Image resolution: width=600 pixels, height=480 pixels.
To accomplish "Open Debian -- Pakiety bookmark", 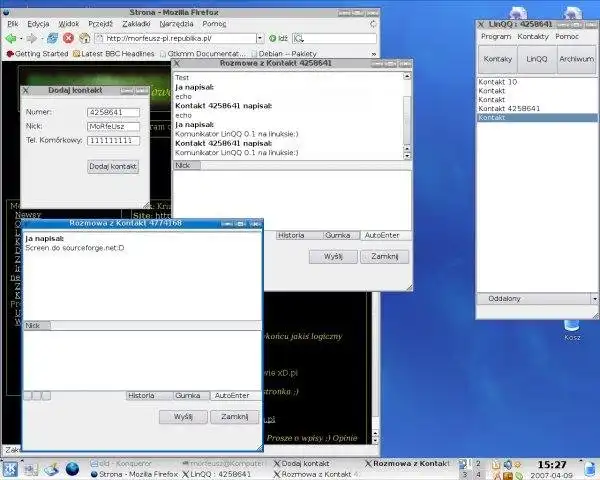I will pyautogui.click(x=284, y=54).
